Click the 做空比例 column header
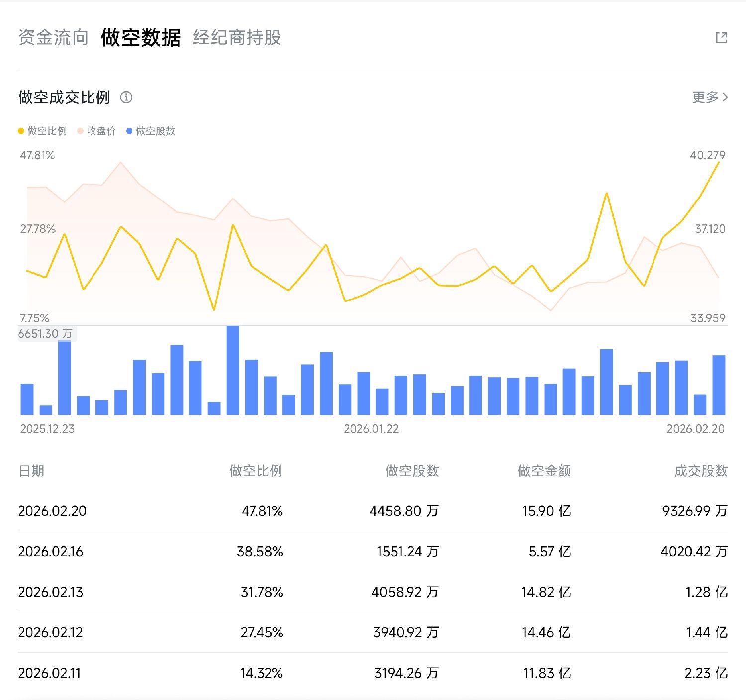This screenshot has width=746, height=700. coord(256,471)
